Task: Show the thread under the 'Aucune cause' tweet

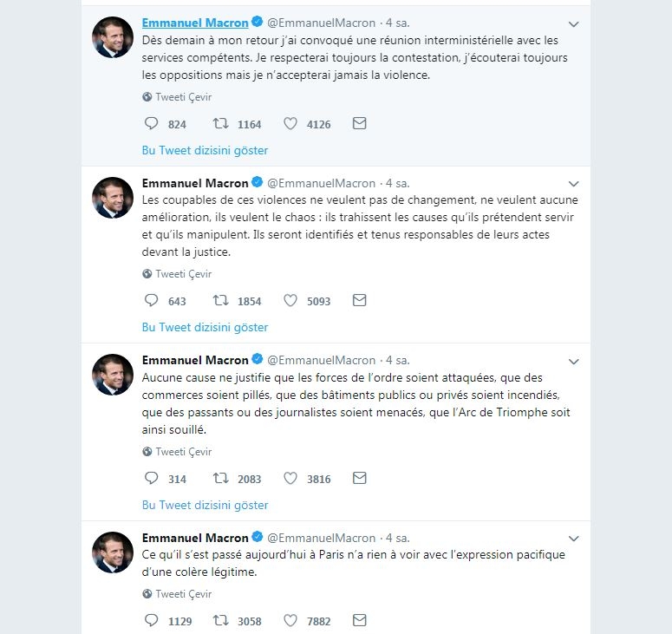Action: tap(205, 505)
